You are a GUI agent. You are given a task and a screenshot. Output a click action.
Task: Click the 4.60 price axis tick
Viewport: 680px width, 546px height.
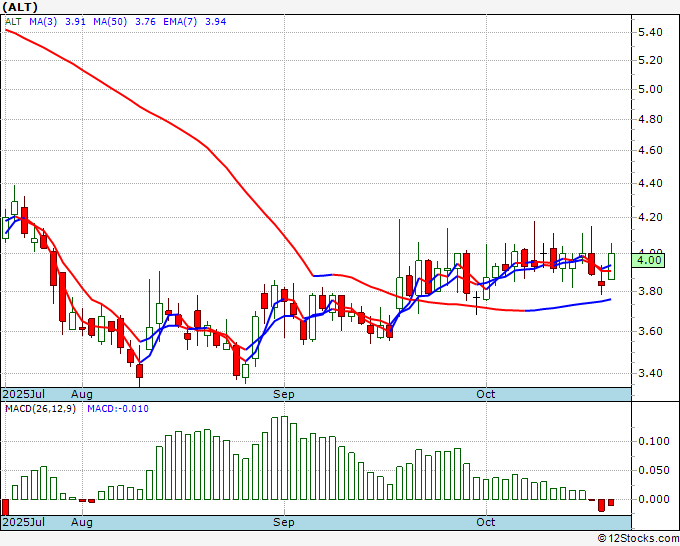pyautogui.click(x=650, y=151)
